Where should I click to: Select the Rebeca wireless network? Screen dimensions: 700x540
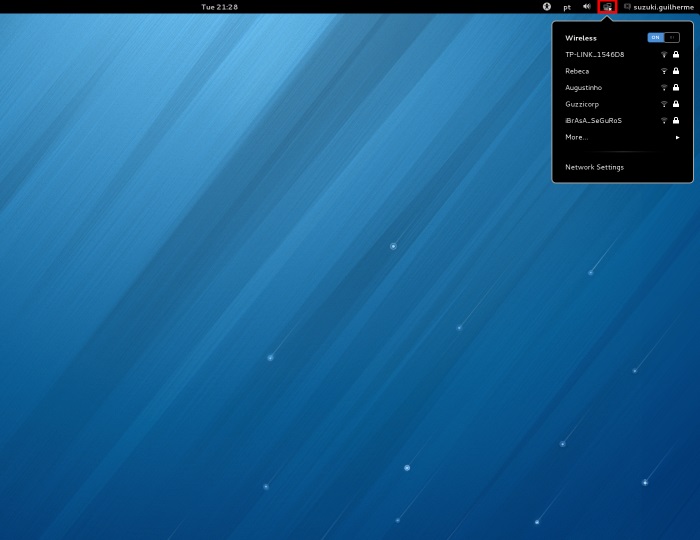(577, 71)
